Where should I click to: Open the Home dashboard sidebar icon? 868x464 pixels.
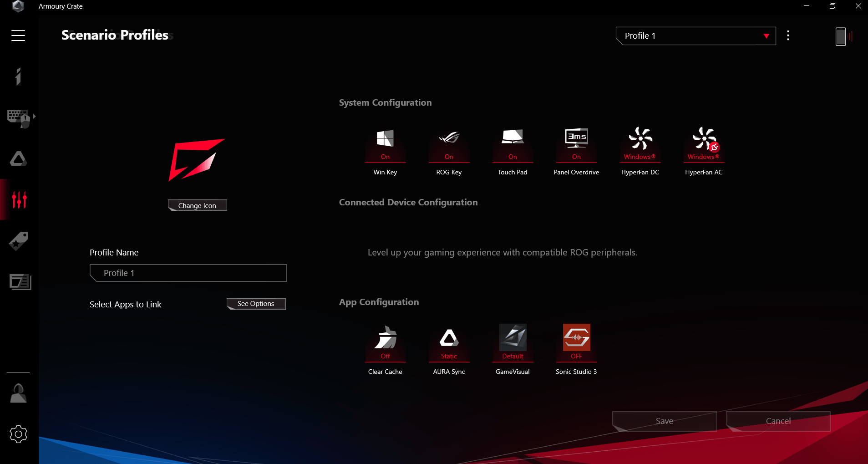[x=18, y=76]
